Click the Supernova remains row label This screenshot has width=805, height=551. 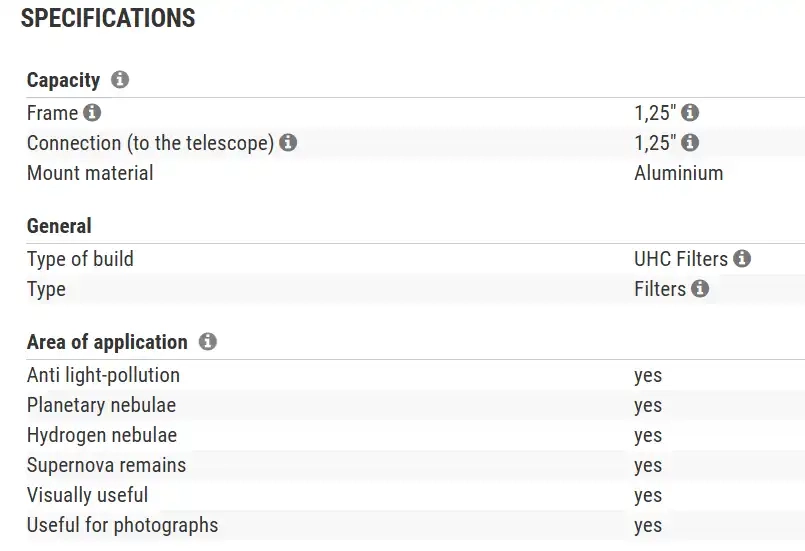pos(106,465)
